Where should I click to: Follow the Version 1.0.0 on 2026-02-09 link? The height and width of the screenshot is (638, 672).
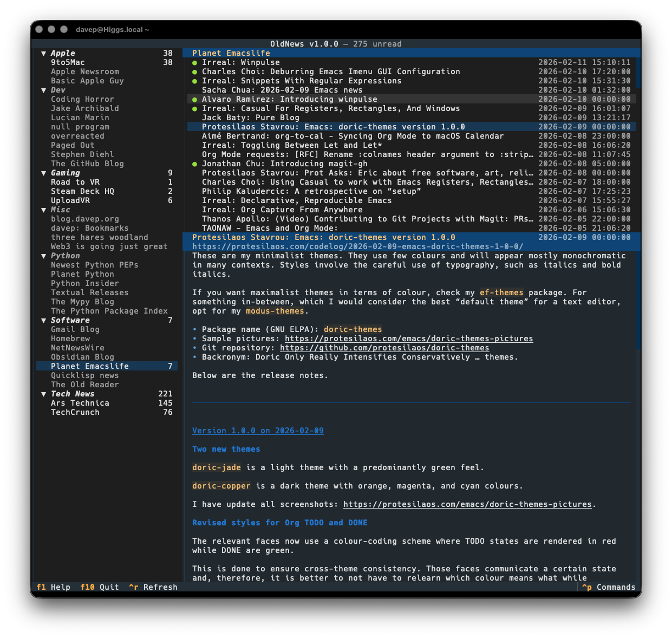coord(258,431)
